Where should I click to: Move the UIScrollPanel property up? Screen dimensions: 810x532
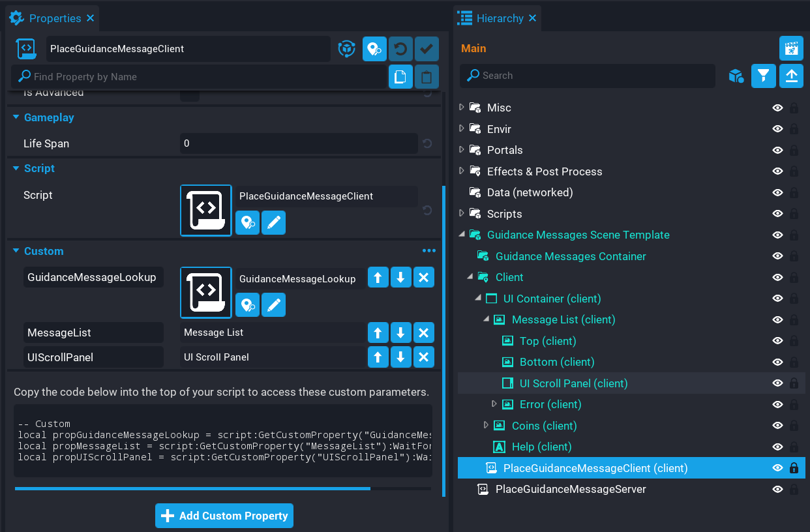378,357
